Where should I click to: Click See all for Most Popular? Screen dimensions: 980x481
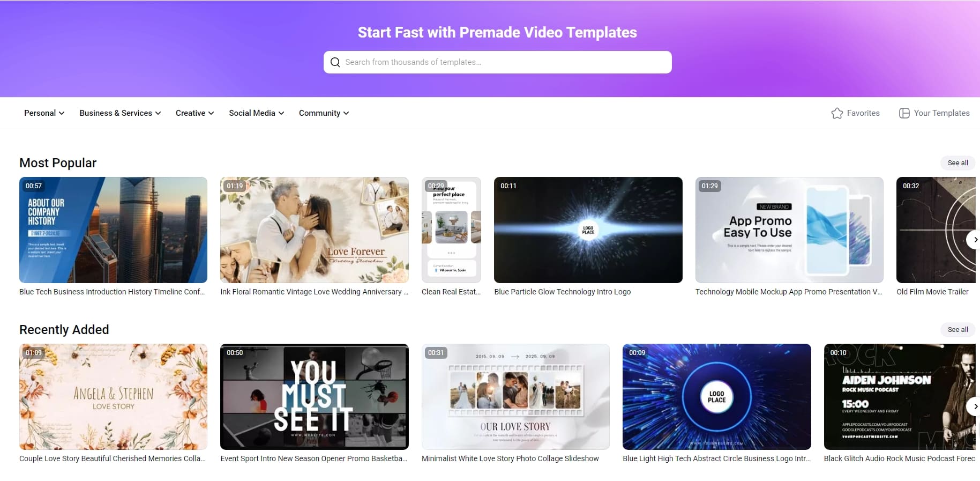957,163
